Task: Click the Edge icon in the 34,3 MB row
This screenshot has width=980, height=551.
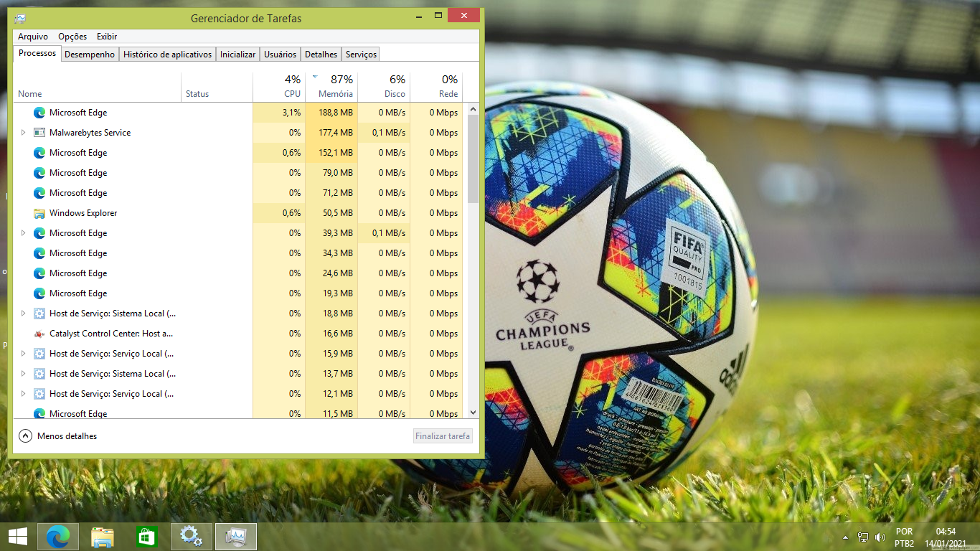Action: [x=39, y=253]
